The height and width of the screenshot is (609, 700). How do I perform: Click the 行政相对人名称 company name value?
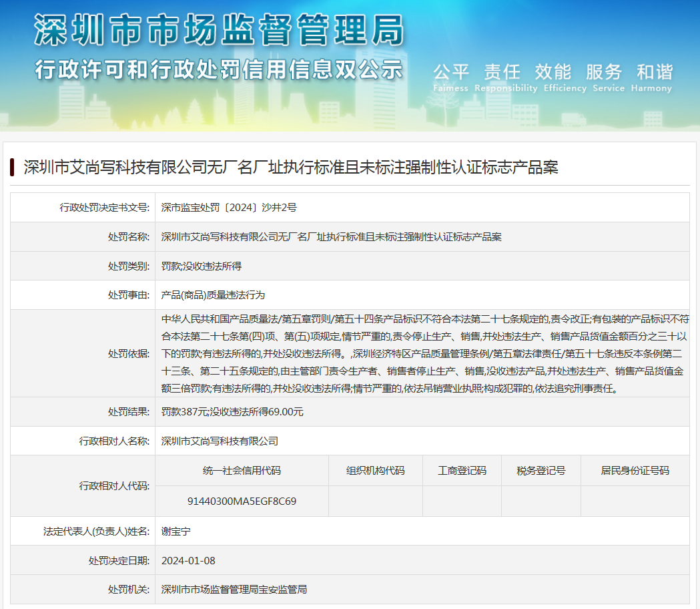(x=220, y=441)
